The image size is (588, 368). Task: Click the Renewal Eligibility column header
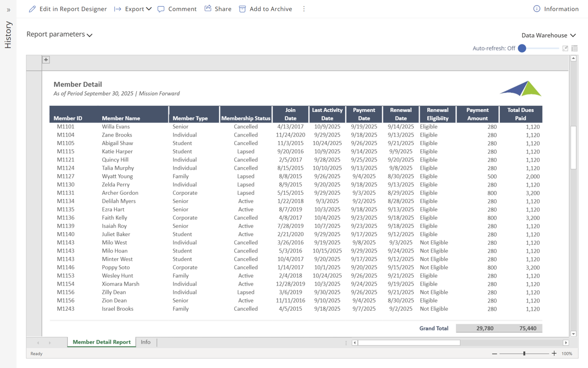pos(437,114)
